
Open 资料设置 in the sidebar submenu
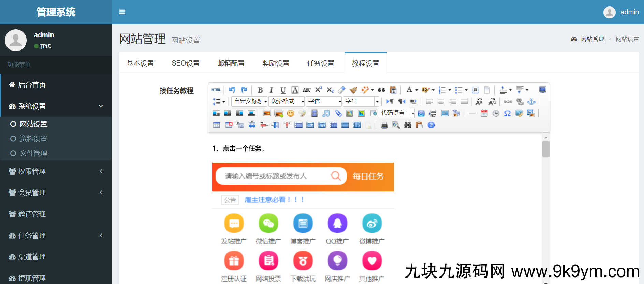point(33,139)
